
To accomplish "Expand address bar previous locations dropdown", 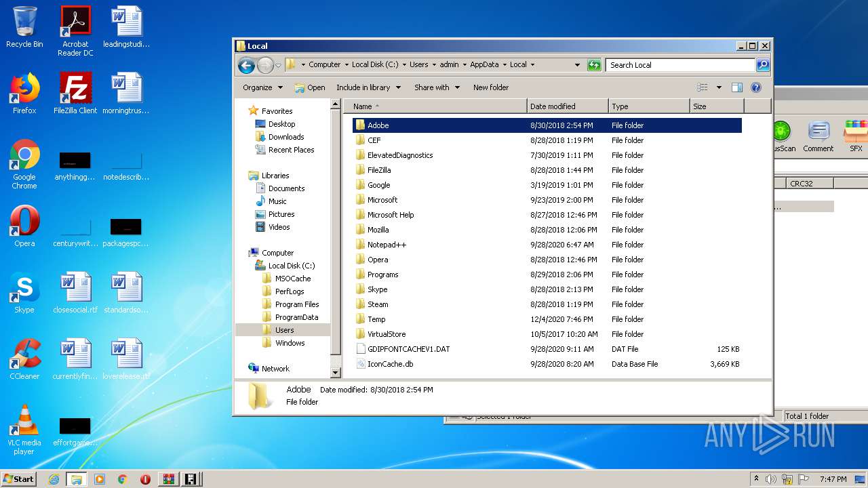I will click(x=577, y=65).
